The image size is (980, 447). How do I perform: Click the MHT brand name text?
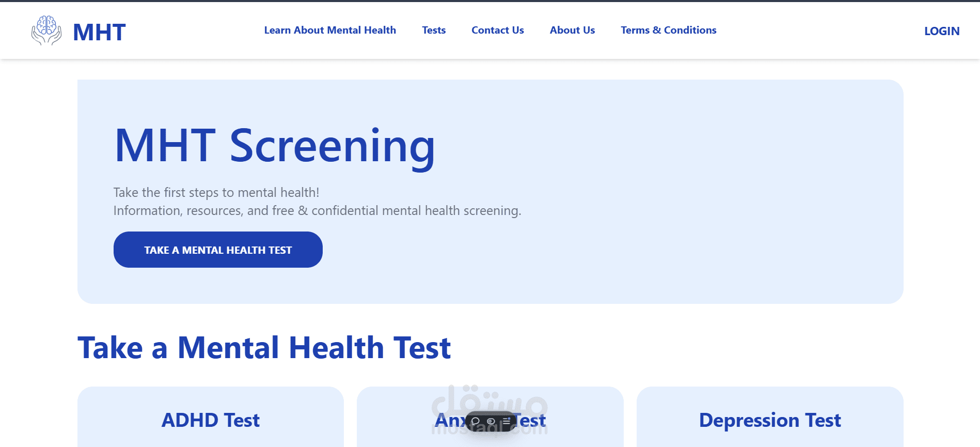pyautogui.click(x=99, y=32)
